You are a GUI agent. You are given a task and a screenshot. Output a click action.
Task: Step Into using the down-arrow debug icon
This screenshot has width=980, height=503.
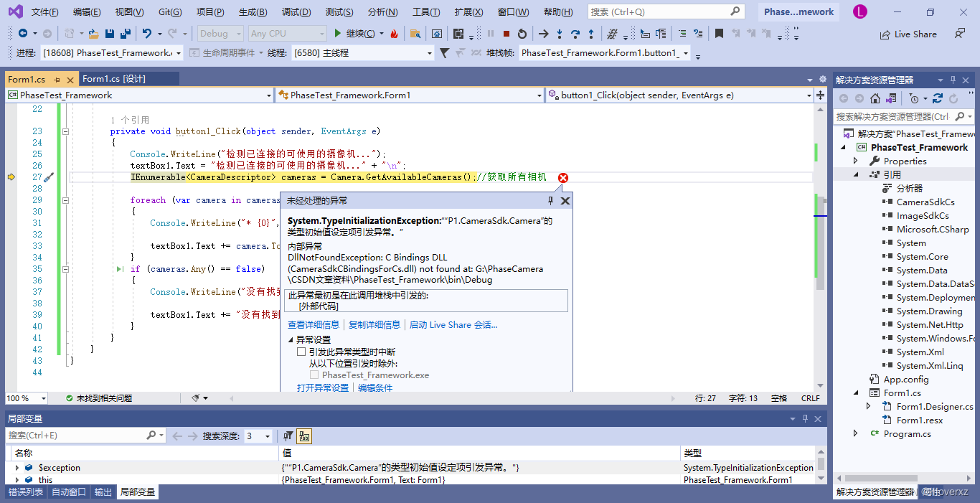click(x=560, y=34)
